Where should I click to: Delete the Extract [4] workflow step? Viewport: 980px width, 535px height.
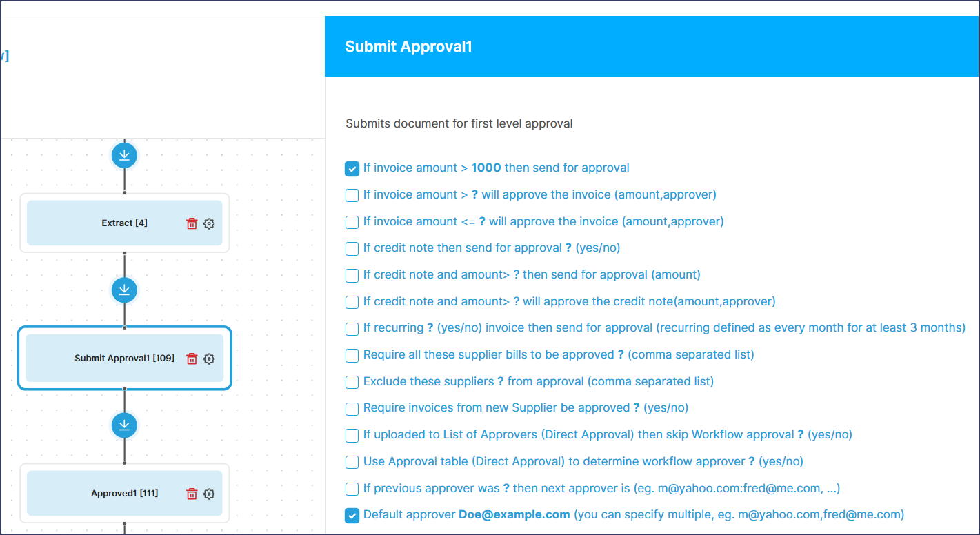point(192,223)
